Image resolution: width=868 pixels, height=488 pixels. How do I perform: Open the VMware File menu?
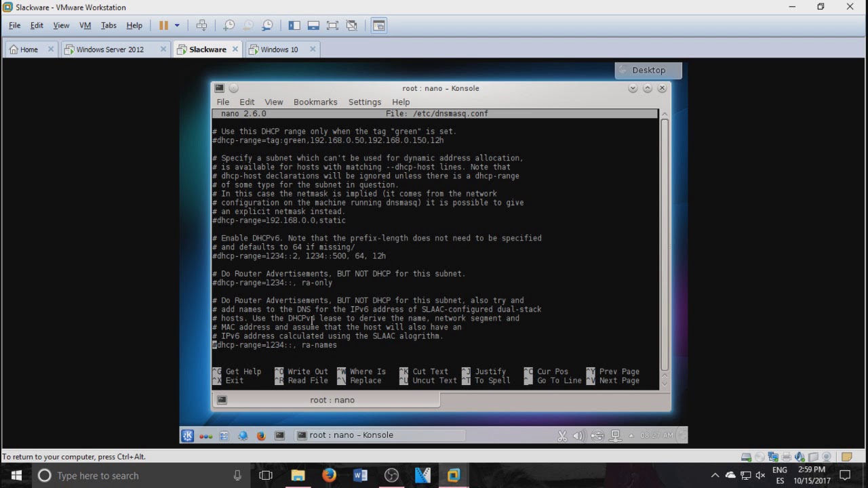[x=14, y=25]
